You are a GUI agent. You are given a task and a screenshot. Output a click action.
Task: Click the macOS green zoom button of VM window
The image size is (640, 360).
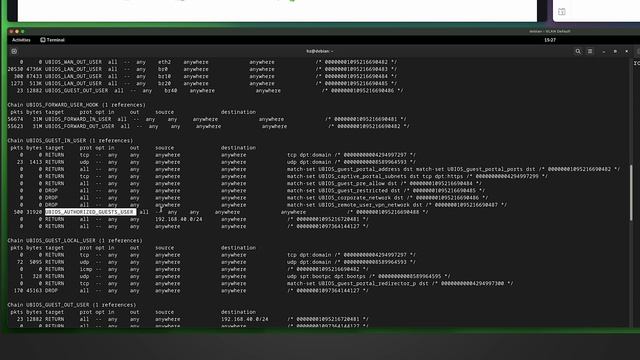coord(22,31)
